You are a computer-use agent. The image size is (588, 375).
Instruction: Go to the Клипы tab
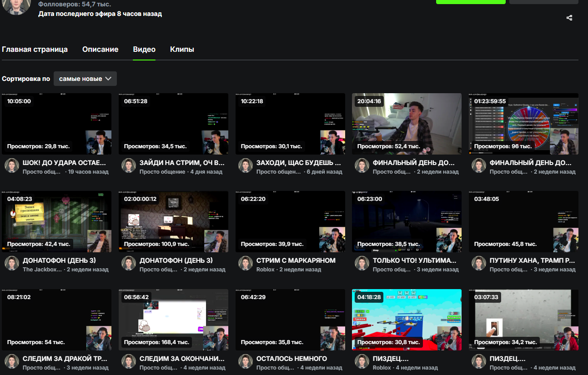coord(182,50)
